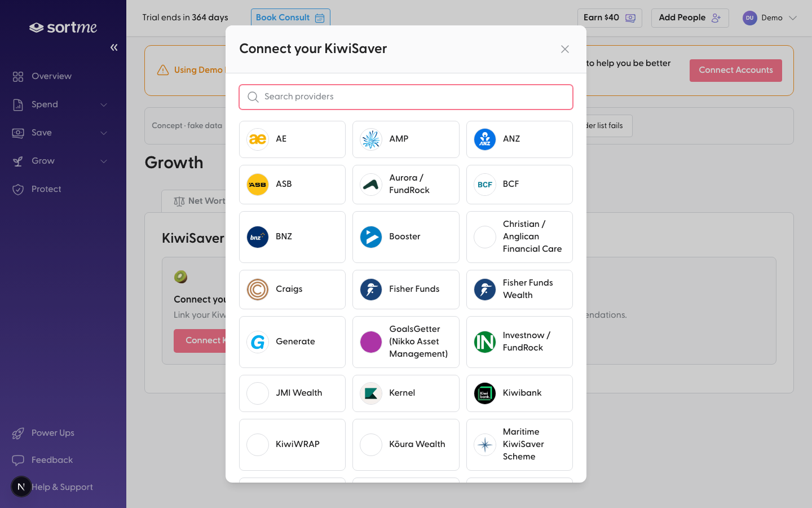Click Add People button

point(690,17)
